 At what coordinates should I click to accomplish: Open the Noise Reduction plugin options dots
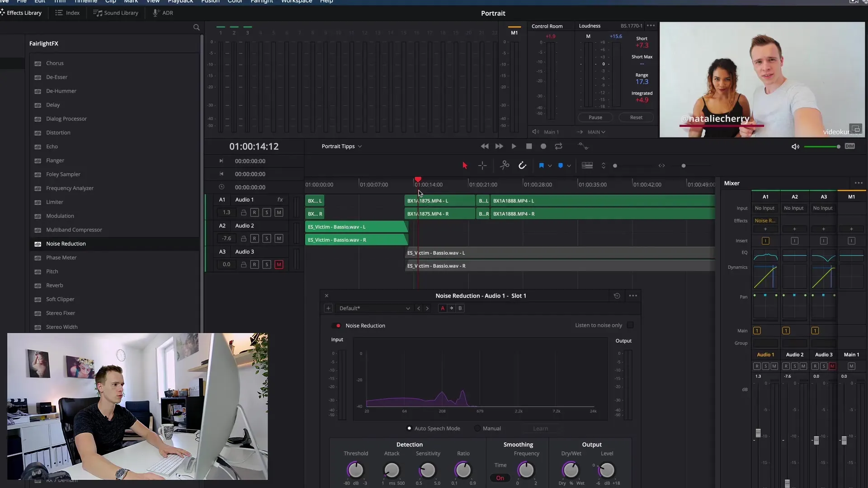(x=633, y=296)
